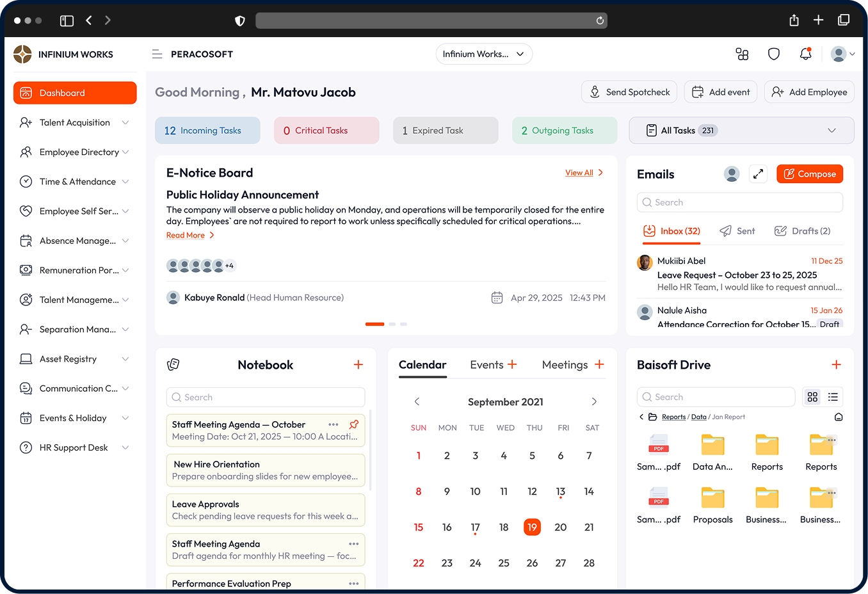Click the notifications bell icon
The height and width of the screenshot is (594, 868).
pyautogui.click(x=805, y=54)
